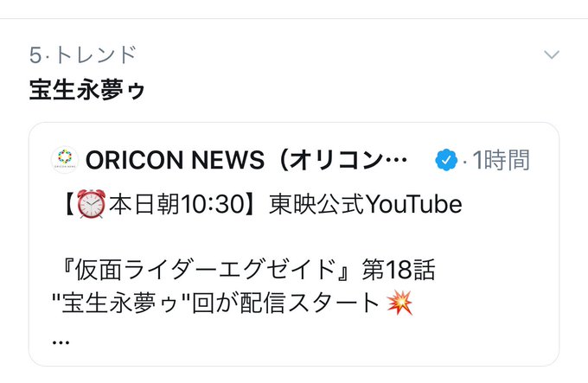This screenshot has width=588, height=383.
Task: Open the trend options chevron menu
Action: point(552,54)
